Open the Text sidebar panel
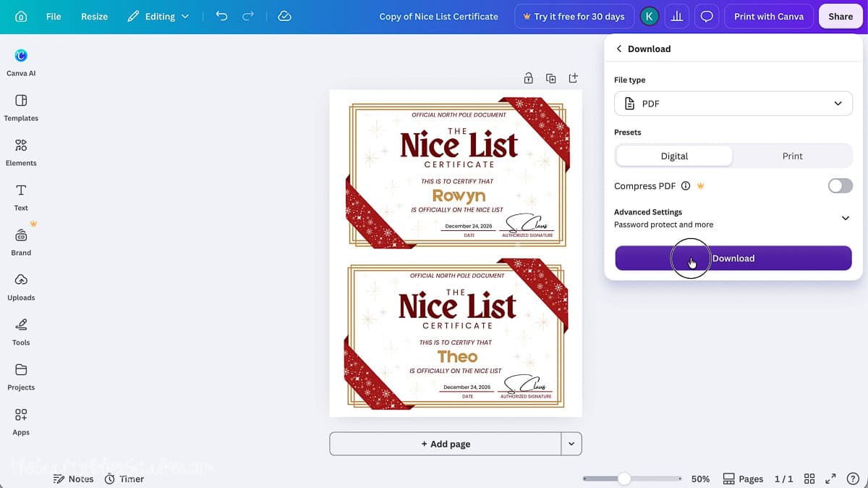Viewport: 868px width, 488px height. click(x=21, y=197)
